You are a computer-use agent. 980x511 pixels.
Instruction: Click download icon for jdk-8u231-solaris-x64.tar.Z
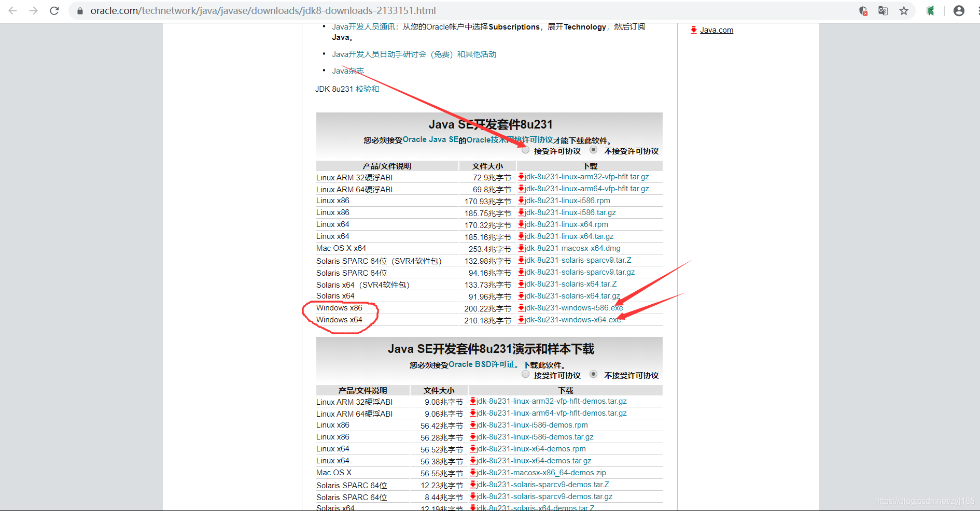pos(521,284)
